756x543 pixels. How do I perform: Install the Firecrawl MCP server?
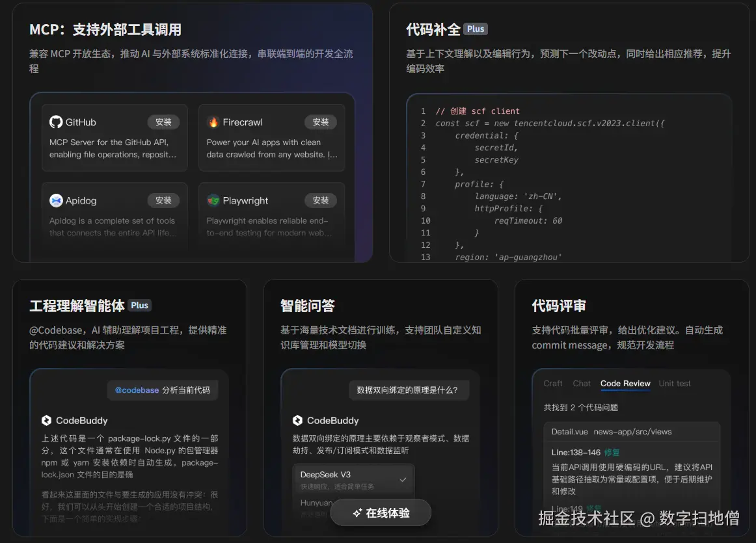click(321, 122)
